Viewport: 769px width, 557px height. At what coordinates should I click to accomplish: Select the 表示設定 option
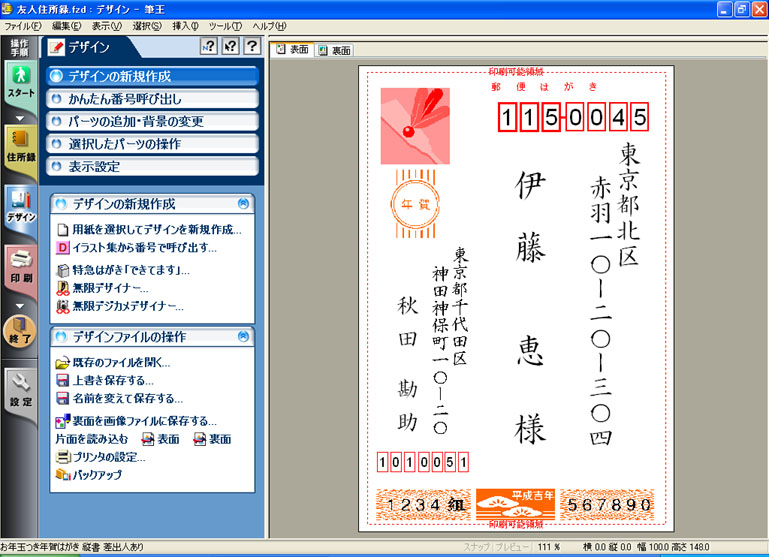coord(153,166)
